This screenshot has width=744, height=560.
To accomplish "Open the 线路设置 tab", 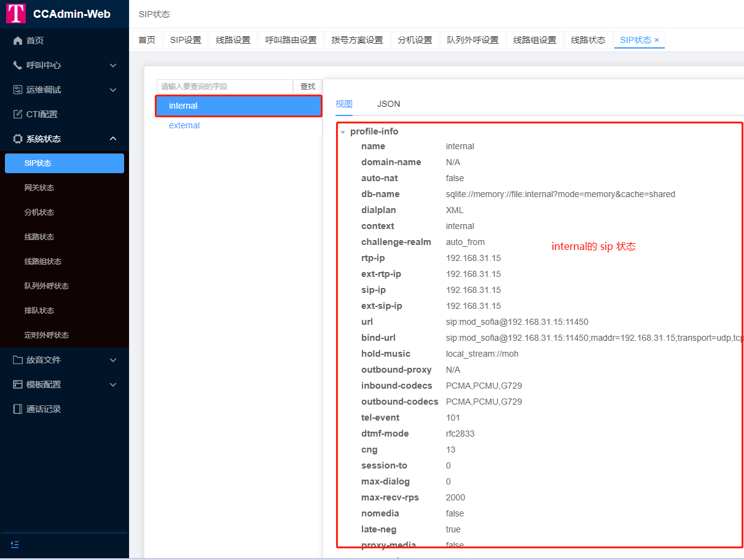I will tap(233, 40).
